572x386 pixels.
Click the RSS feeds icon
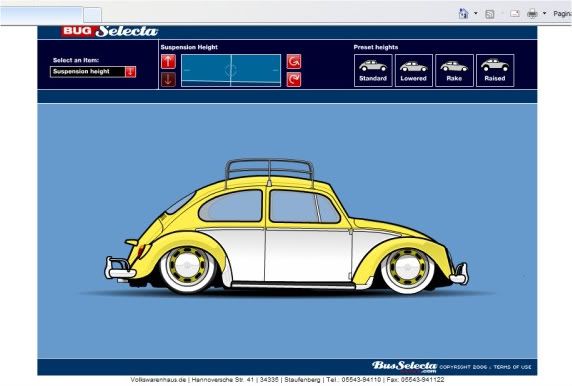point(490,14)
